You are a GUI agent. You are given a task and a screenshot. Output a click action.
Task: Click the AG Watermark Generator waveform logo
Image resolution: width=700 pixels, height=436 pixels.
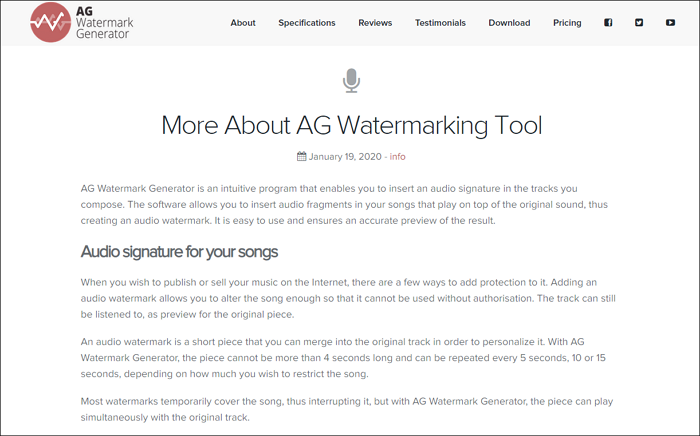[x=49, y=22]
